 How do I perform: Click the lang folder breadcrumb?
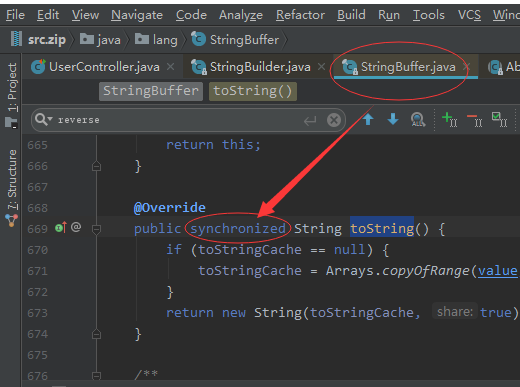(x=156, y=40)
